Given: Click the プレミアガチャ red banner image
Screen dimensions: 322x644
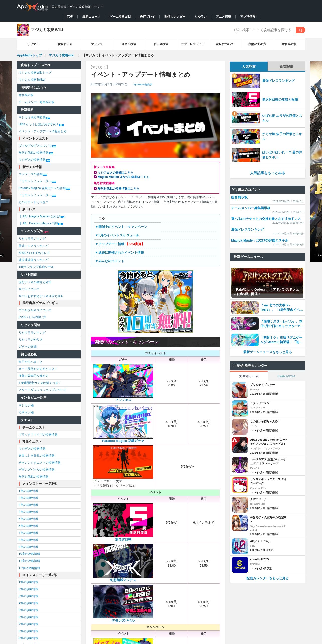Looking at the screenshot, I should [123, 462].
